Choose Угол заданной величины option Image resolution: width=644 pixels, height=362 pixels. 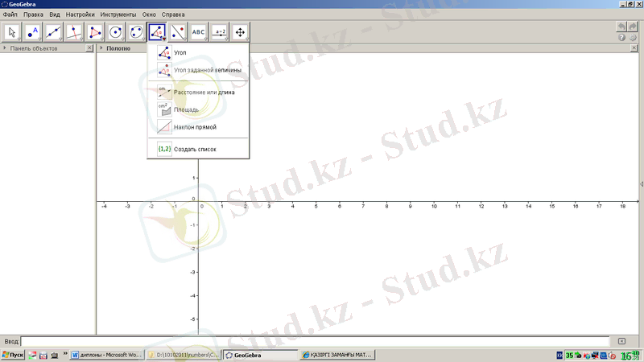(198, 70)
